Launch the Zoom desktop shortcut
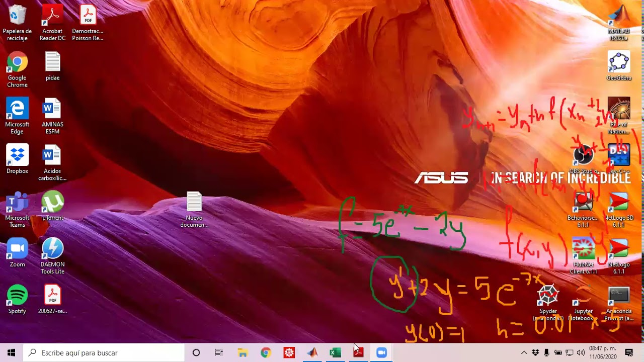The width and height of the screenshot is (644, 362). (17, 253)
